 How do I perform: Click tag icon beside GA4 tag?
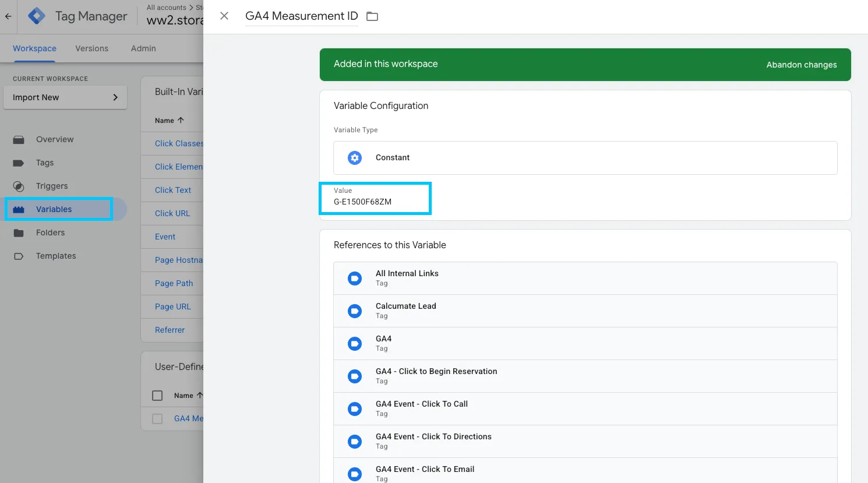(355, 344)
